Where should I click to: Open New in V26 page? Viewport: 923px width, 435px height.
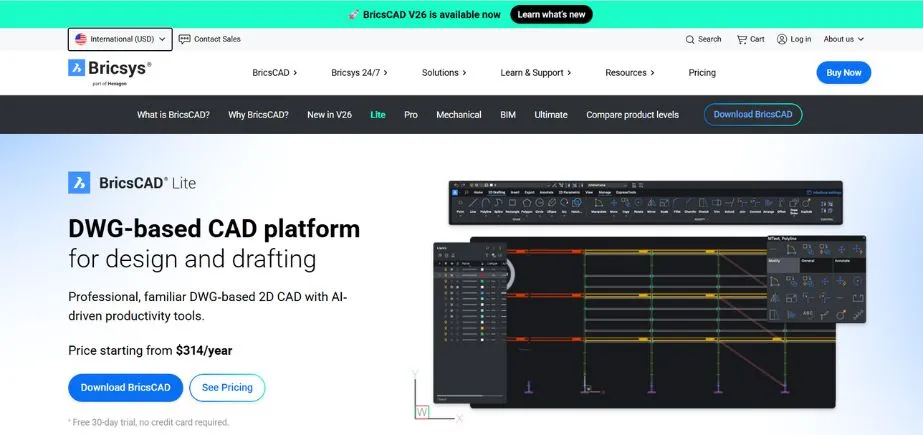(x=329, y=115)
